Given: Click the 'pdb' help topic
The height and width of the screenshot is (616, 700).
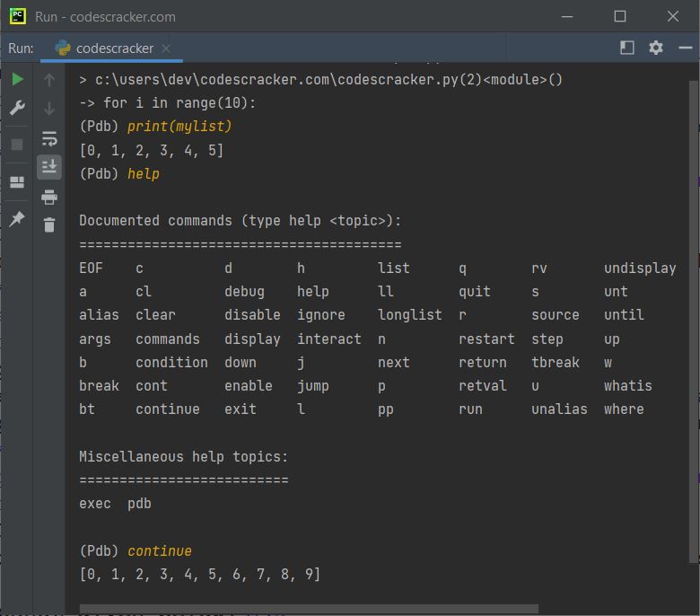Looking at the screenshot, I should (x=139, y=504).
